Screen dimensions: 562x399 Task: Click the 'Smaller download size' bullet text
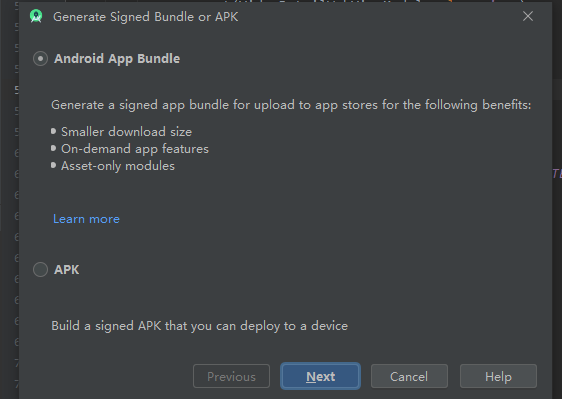point(127,132)
